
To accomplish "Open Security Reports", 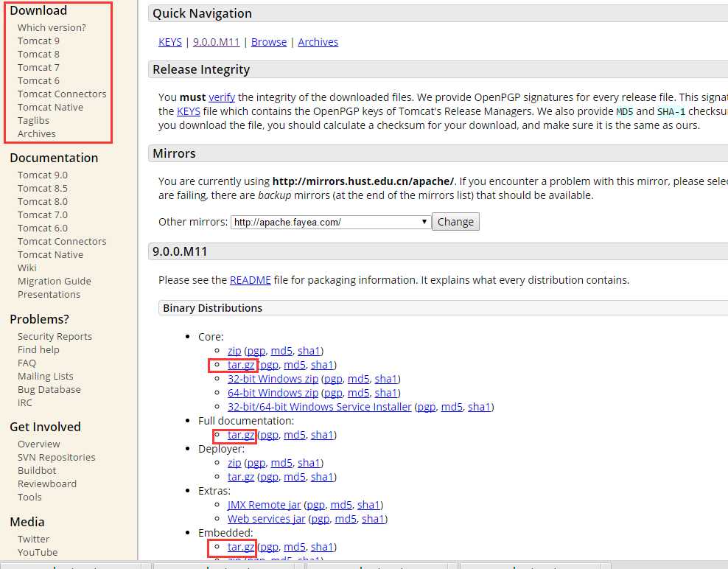I will [x=55, y=336].
